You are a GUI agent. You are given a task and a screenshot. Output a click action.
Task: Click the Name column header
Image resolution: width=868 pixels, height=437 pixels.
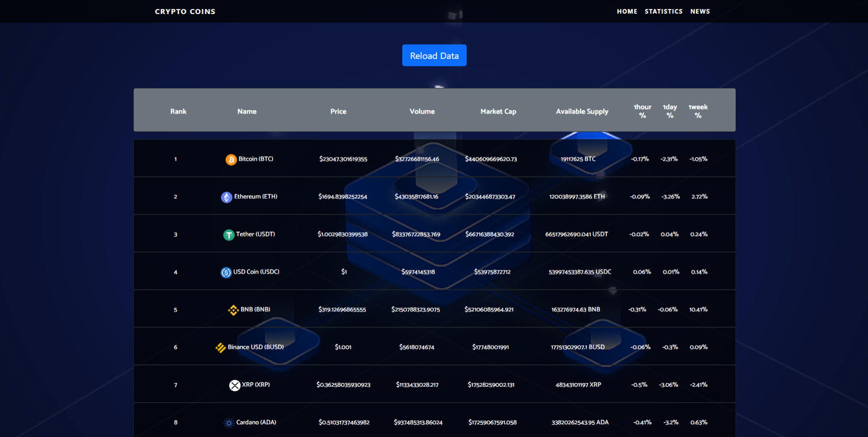(247, 111)
